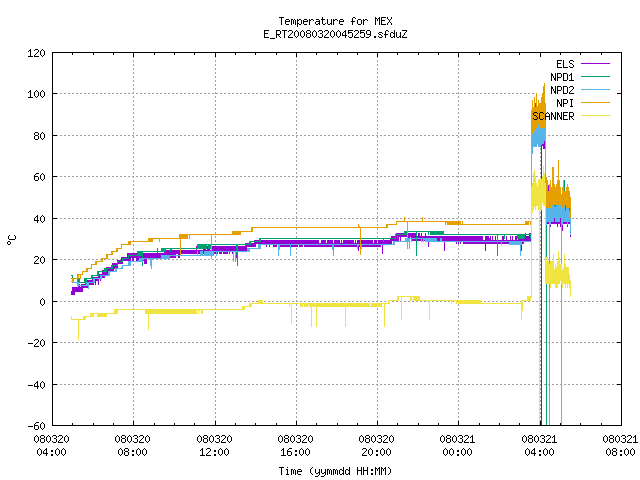The image size is (640, 480).
Task: Select the NPI legend label
Action: tap(565, 103)
